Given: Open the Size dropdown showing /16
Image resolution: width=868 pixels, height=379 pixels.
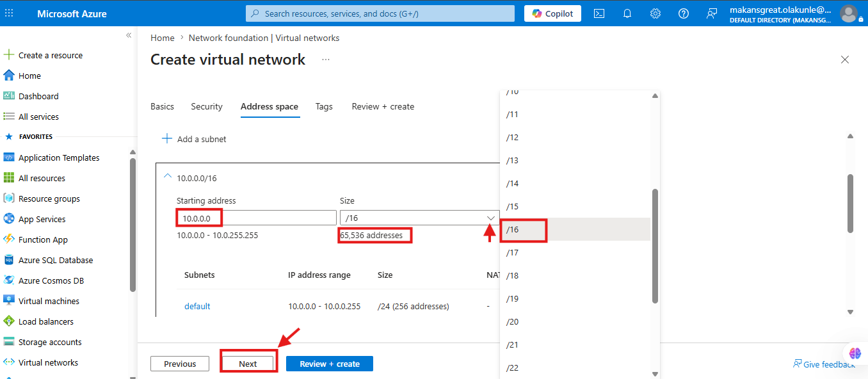Looking at the screenshot, I should (420, 218).
